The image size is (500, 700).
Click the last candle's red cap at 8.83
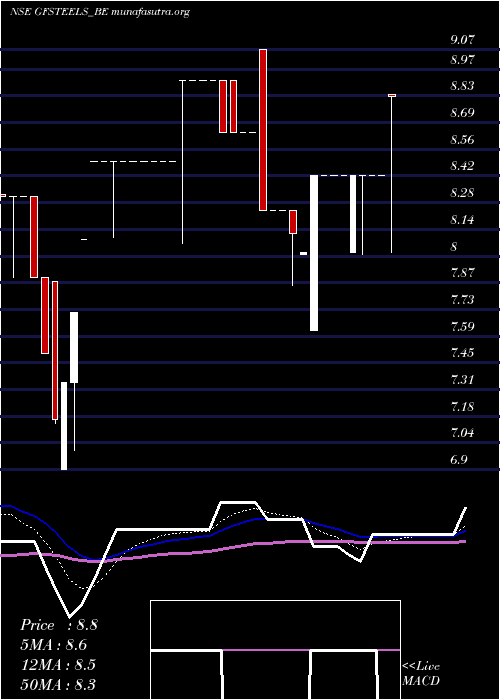[392, 95]
